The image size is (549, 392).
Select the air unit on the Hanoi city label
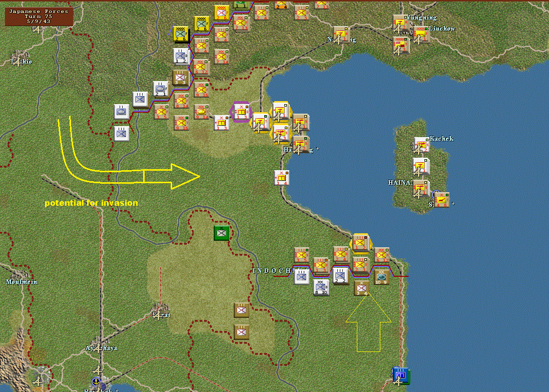point(301,144)
